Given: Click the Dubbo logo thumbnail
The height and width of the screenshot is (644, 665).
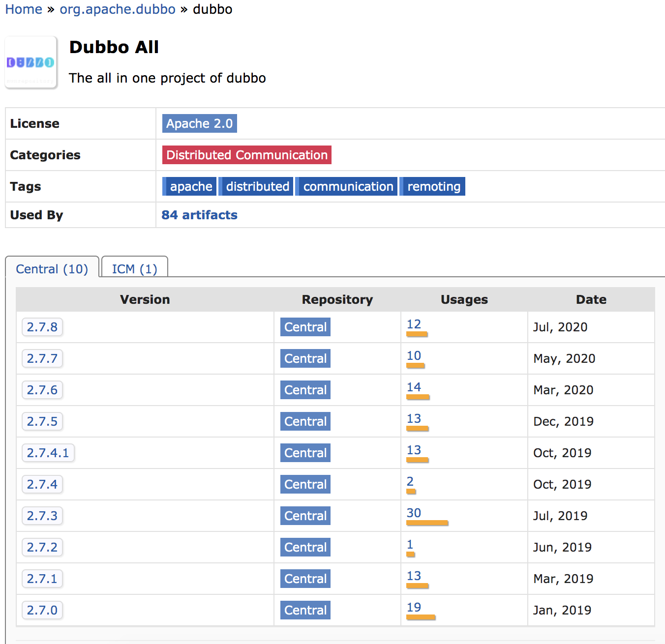Looking at the screenshot, I should point(31,62).
